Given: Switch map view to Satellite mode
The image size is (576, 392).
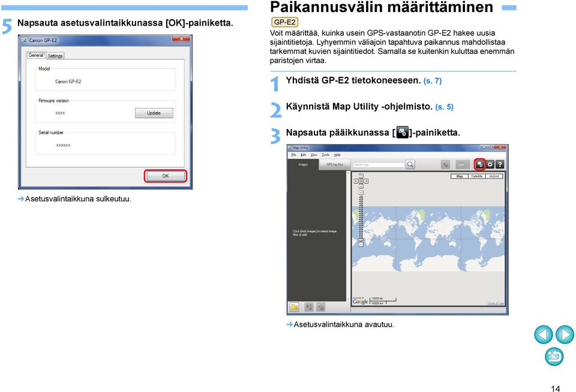Looking at the screenshot, I should 477,176.
